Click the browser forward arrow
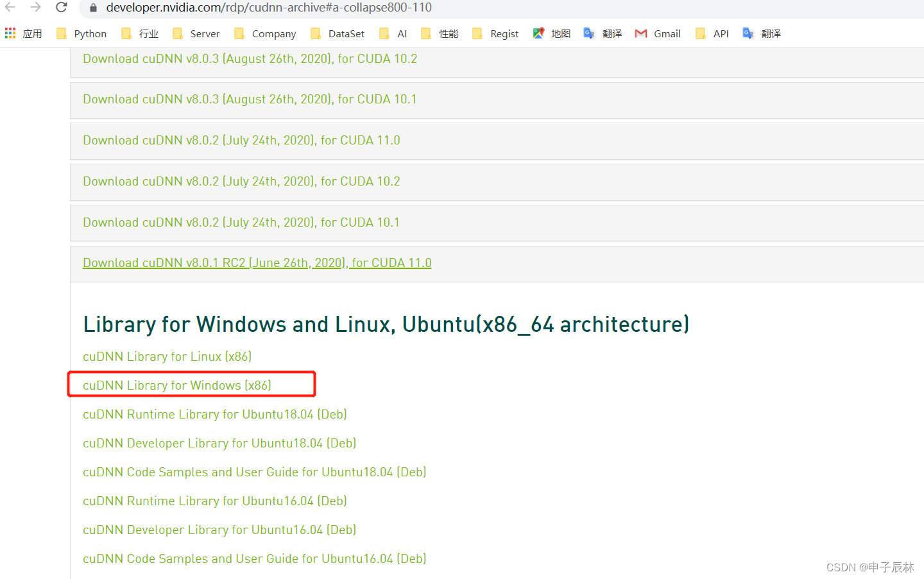 pyautogui.click(x=36, y=7)
